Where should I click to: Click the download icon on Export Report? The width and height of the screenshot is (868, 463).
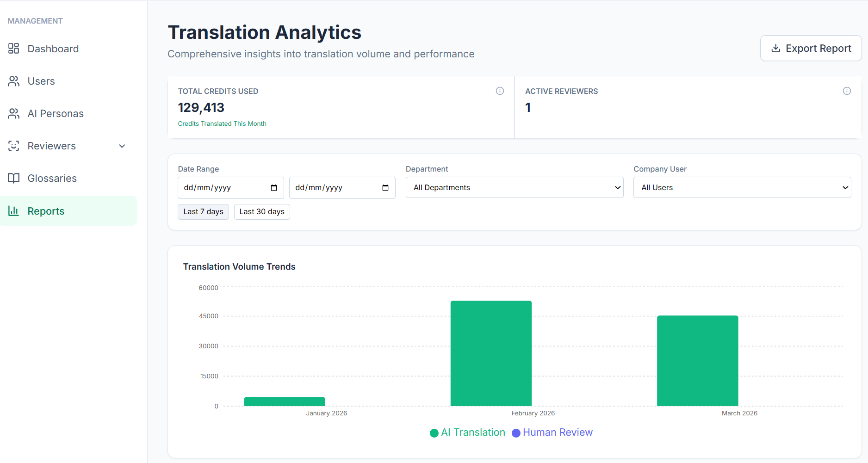click(x=775, y=48)
